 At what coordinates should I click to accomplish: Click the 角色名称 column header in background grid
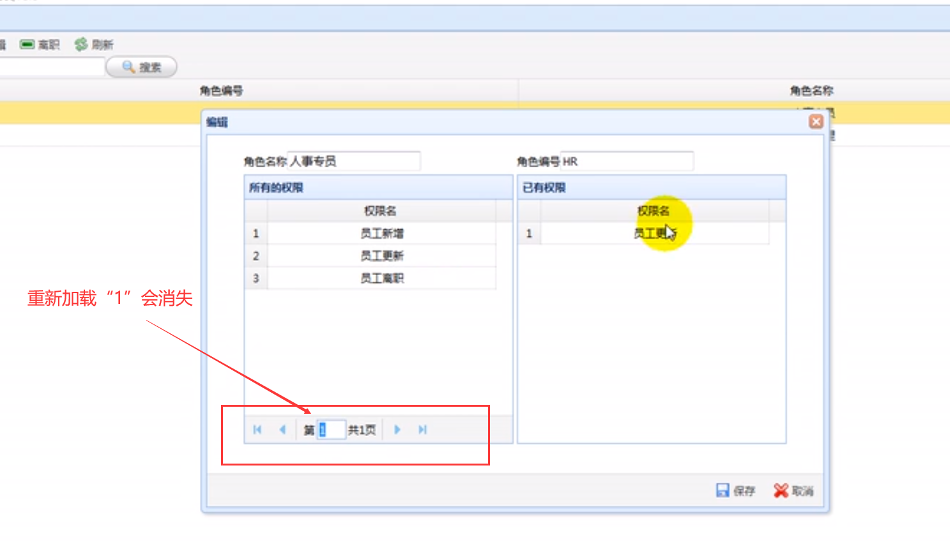point(811,91)
